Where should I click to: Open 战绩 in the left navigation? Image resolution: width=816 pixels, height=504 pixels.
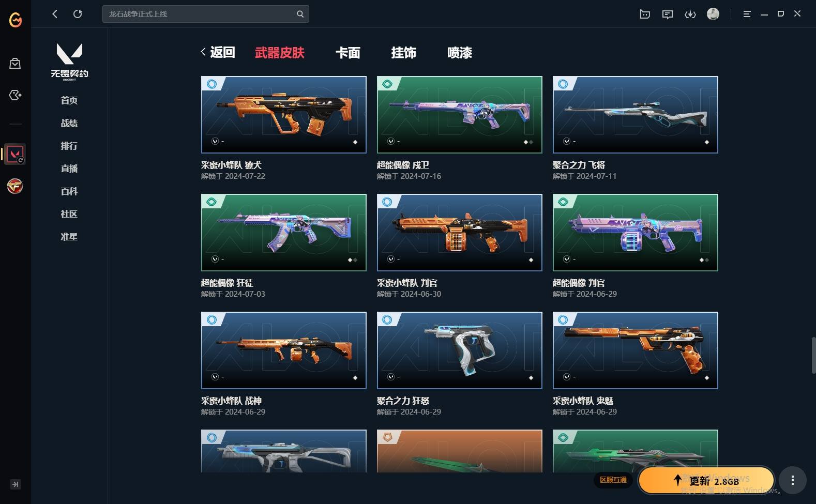pyautogui.click(x=69, y=123)
